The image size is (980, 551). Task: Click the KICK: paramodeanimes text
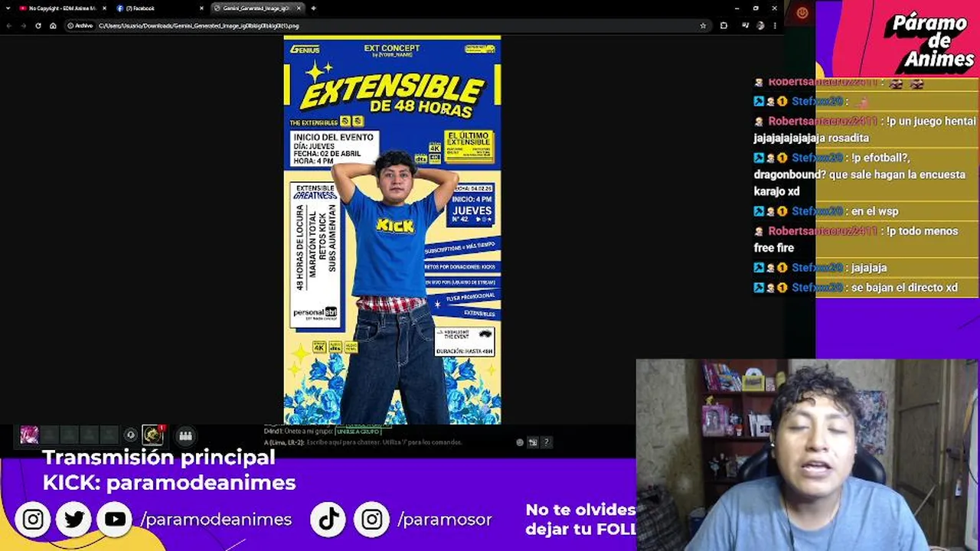coord(169,483)
